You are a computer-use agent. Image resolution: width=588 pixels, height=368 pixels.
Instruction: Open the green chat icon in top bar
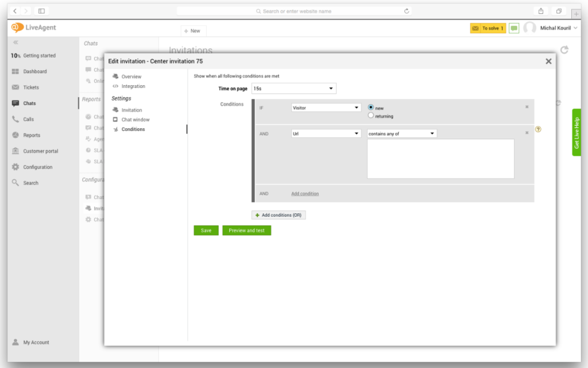(514, 28)
